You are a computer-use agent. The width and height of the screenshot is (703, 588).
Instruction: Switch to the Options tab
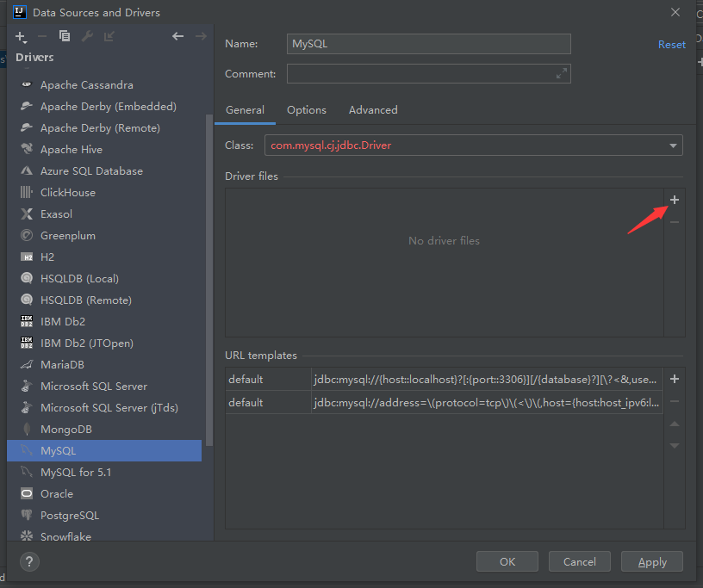pos(307,110)
